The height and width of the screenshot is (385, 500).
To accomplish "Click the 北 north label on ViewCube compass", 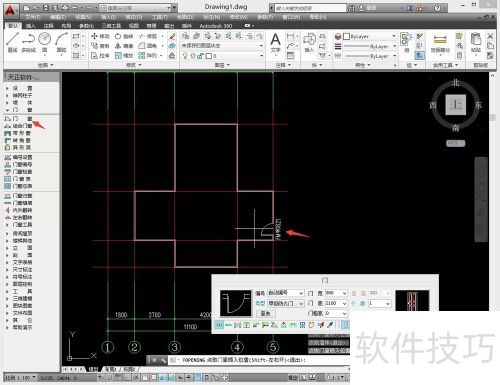I will coord(456,82).
